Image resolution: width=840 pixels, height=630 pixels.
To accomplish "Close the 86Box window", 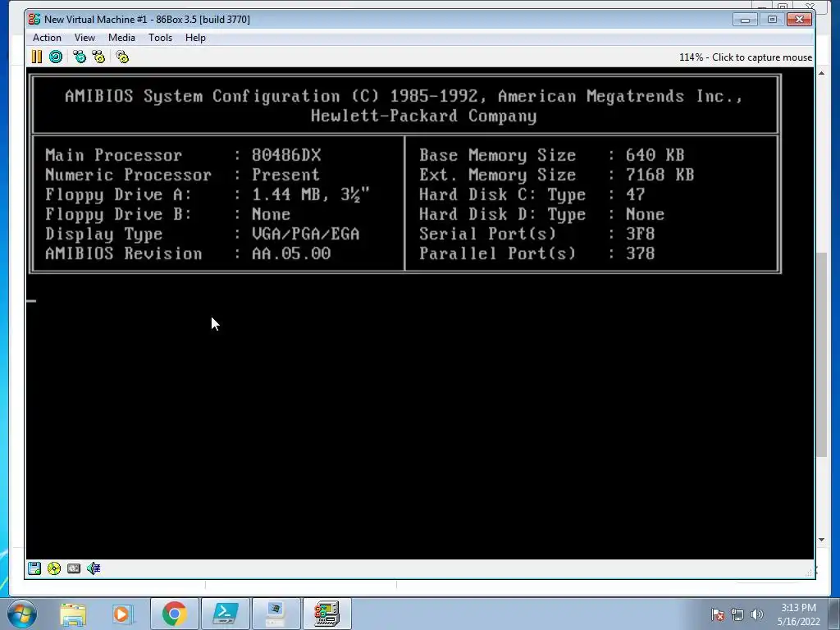I will coord(799,20).
